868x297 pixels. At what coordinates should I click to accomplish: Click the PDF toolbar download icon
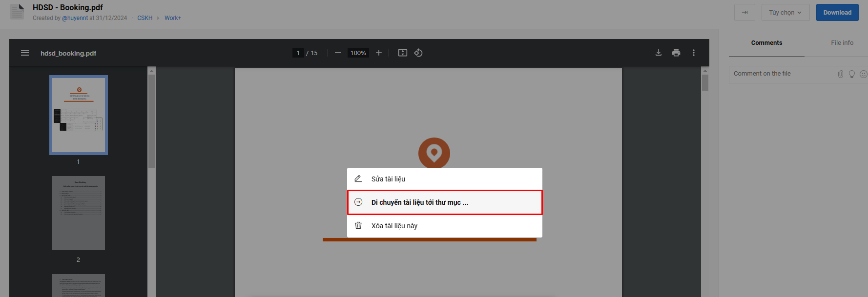click(659, 53)
